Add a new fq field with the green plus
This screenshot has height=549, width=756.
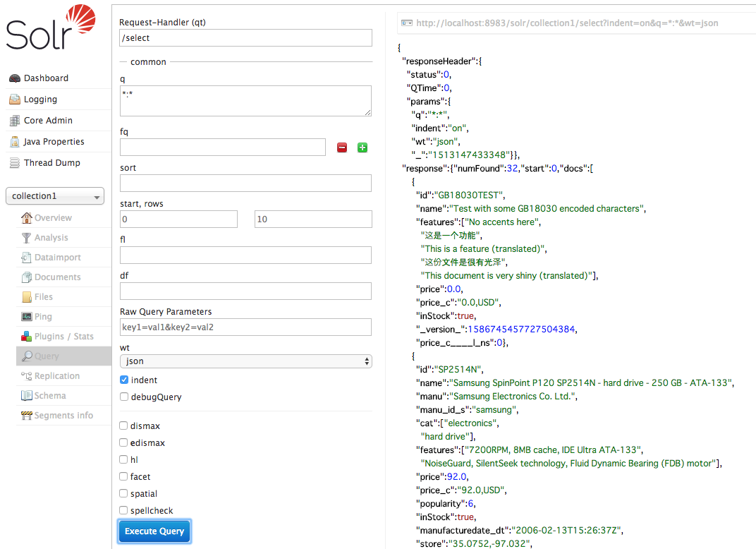(362, 147)
